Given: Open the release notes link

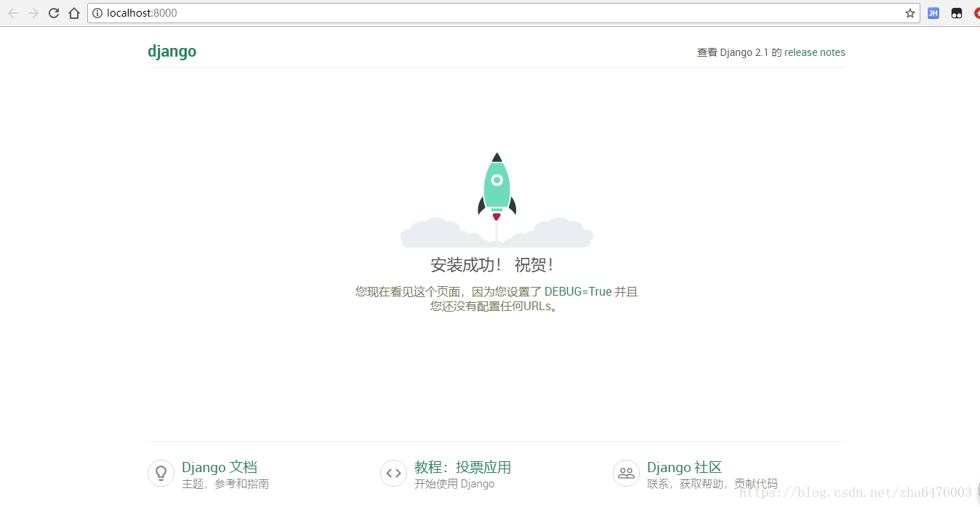Looking at the screenshot, I should click(x=815, y=52).
